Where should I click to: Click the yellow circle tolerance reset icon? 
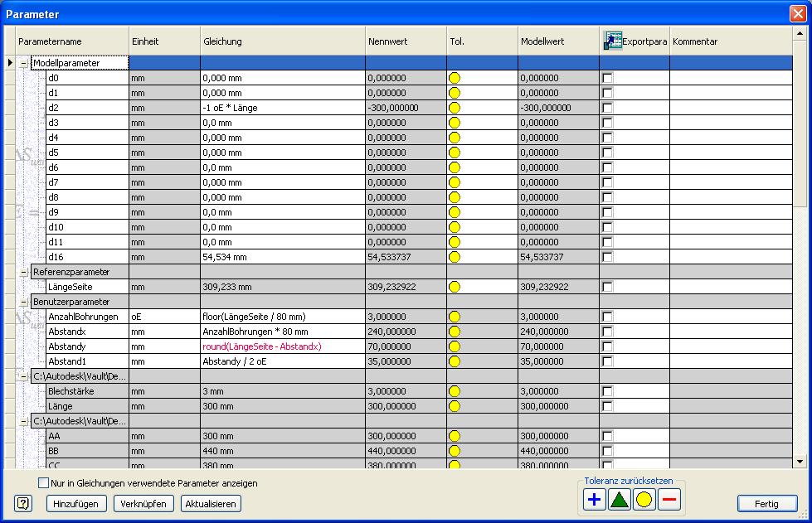click(644, 500)
